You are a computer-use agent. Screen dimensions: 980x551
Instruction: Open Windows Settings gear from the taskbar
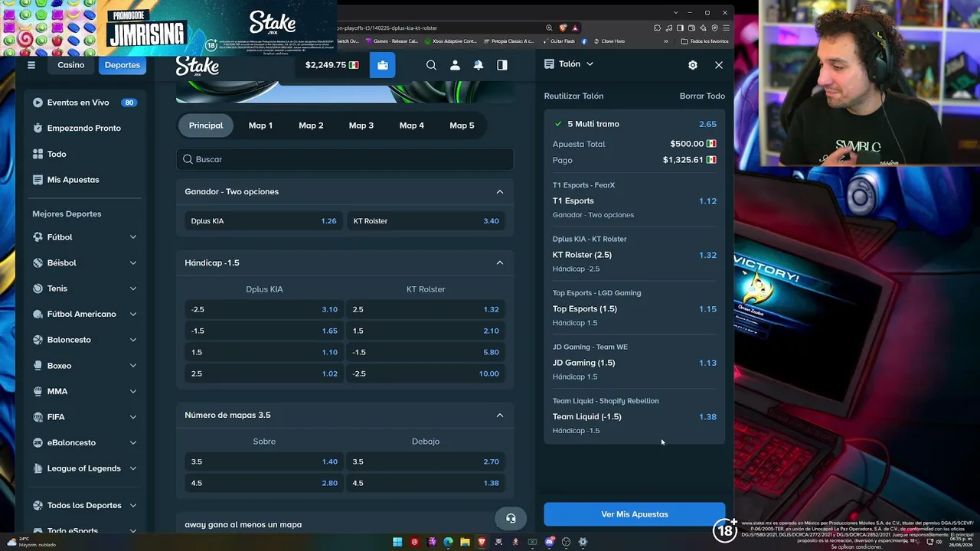point(583,542)
